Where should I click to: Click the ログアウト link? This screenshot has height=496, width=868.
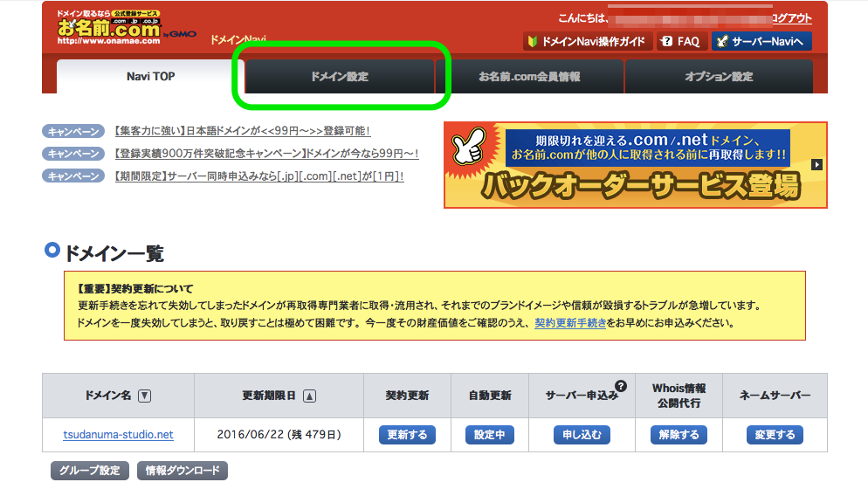[792, 18]
